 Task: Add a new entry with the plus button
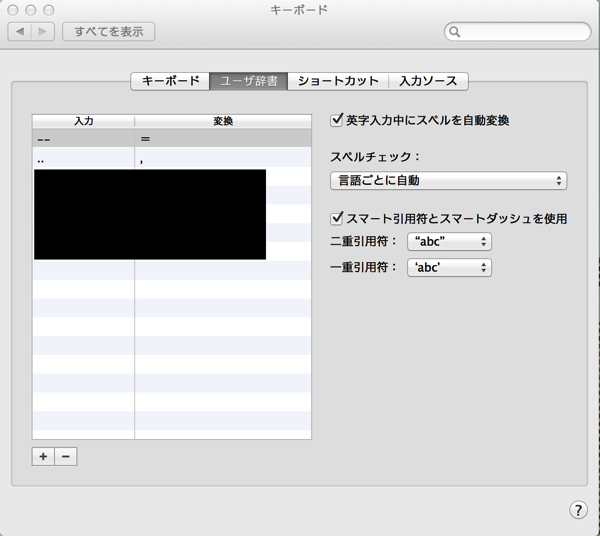(x=43, y=456)
